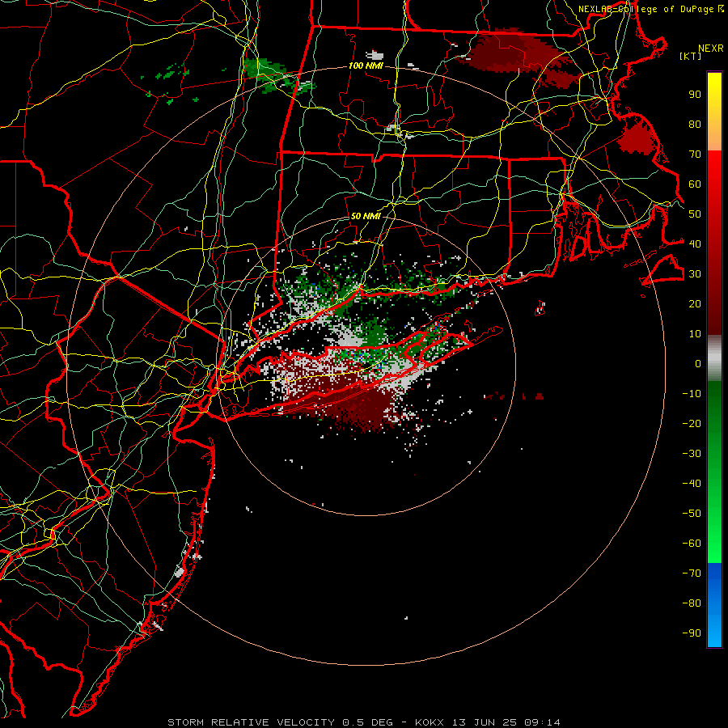Image resolution: width=728 pixels, height=728 pixels.
Task: Click the positive 80 scale value
Action: point(695,124)
